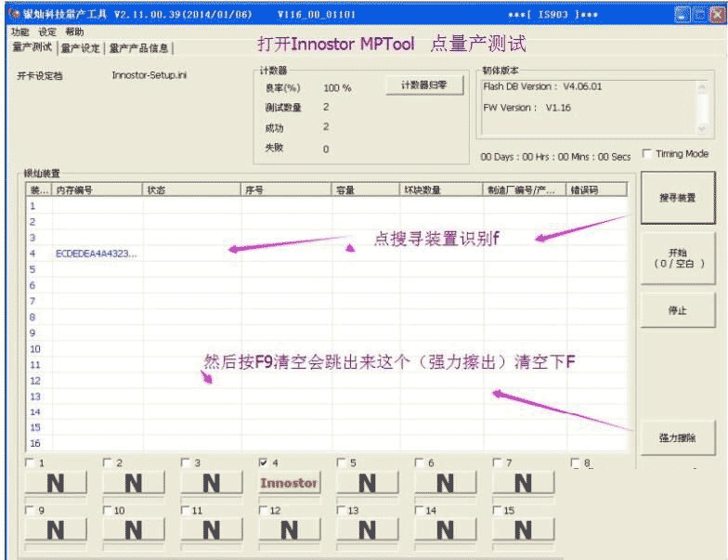Click the N status icon for port 11
The image size is (728, 560).
212,529
